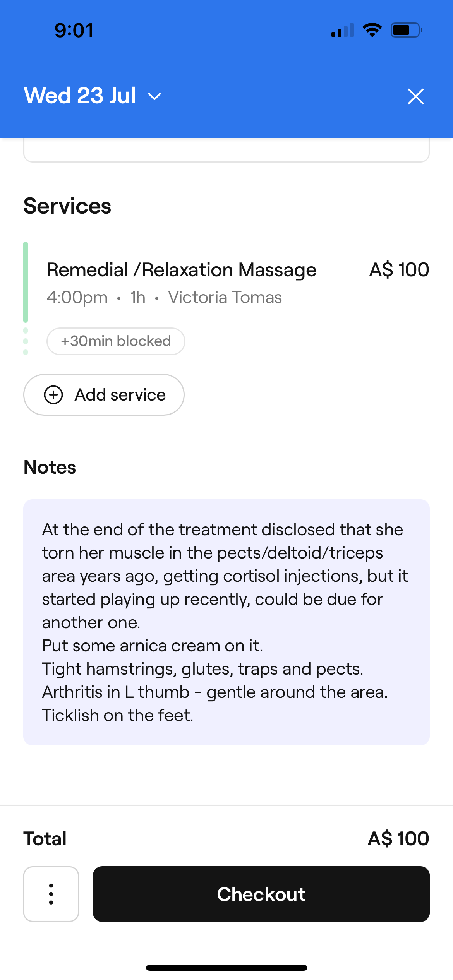Tap the green status bar beside the massage service
Image resolution: width=453 pixels, height=980 pixels.
tap(26, 282)
